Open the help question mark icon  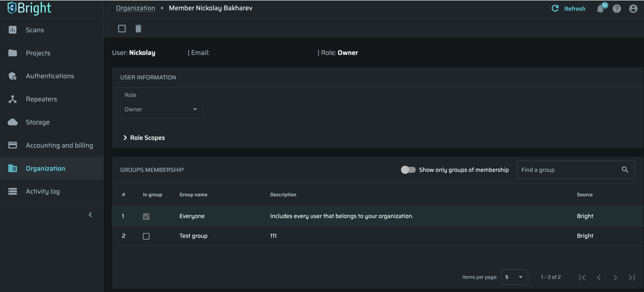pos(617,9)
